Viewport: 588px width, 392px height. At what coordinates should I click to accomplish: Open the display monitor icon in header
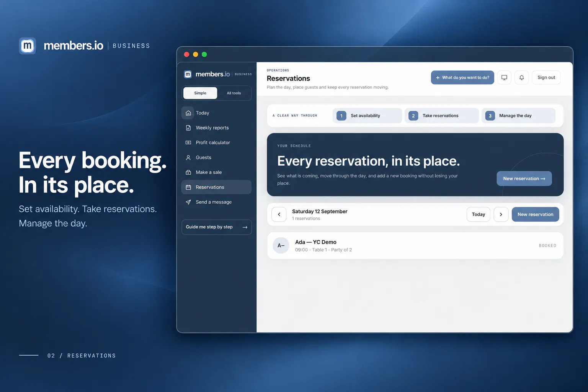point(504,77)
